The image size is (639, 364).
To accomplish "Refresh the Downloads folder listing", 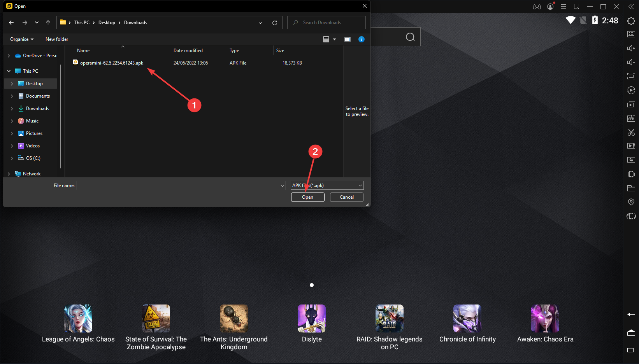I will point(275,23).
